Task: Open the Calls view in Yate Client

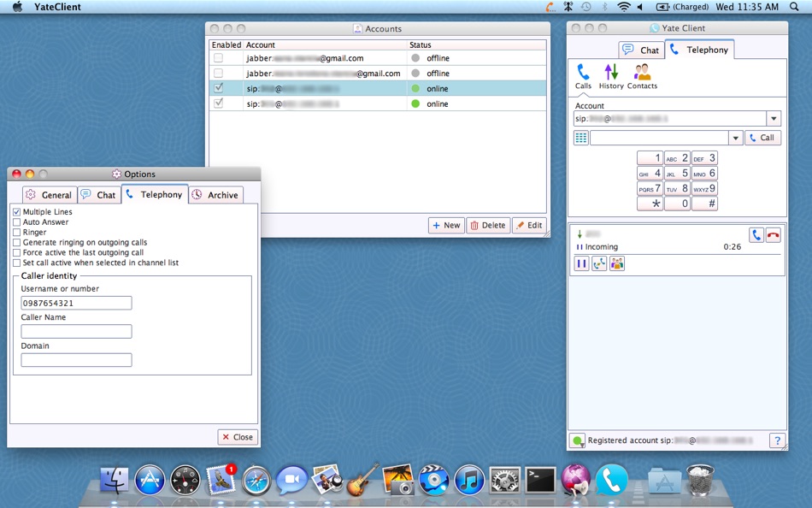Action: click(583, 77)
